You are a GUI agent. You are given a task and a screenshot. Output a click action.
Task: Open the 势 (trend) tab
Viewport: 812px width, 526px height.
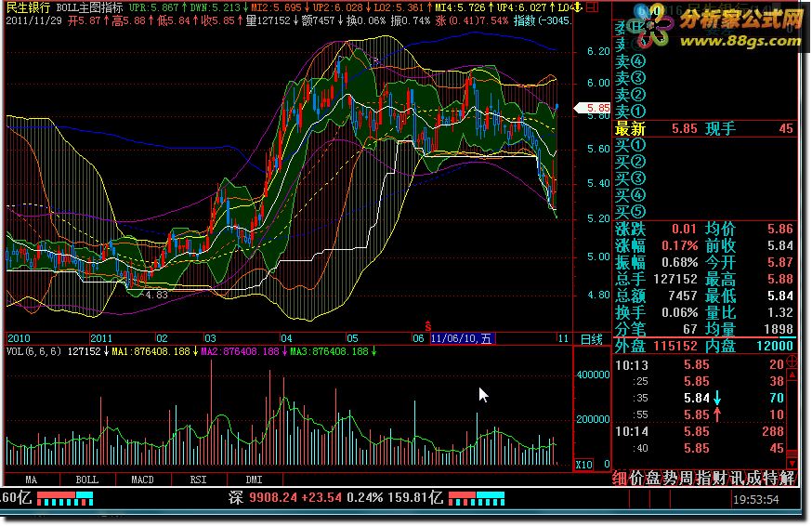pos(670,478)
